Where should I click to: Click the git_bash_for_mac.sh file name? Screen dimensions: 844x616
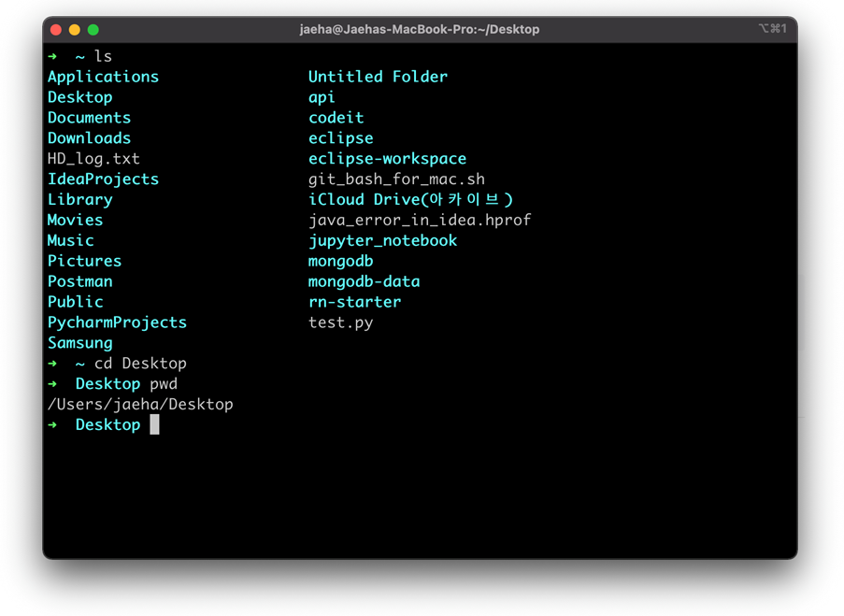pyautogui.click(x=396, y=179)
